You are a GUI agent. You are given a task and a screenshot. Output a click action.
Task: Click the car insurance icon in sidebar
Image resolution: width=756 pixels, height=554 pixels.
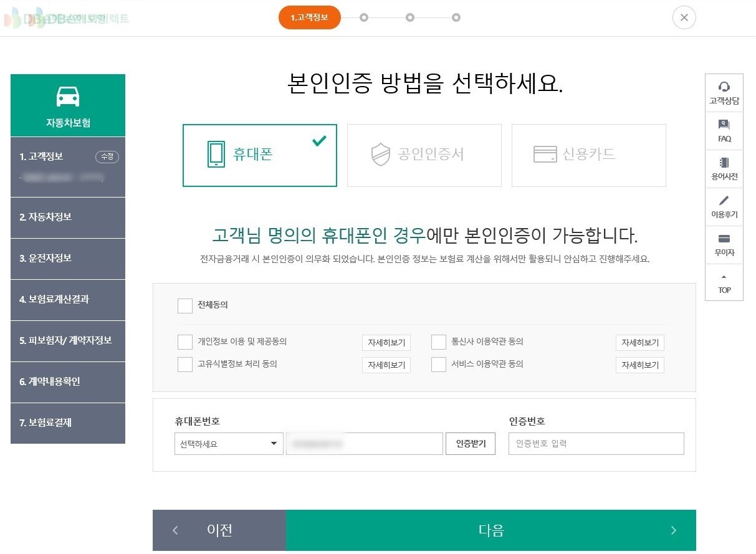pos(68,97)
